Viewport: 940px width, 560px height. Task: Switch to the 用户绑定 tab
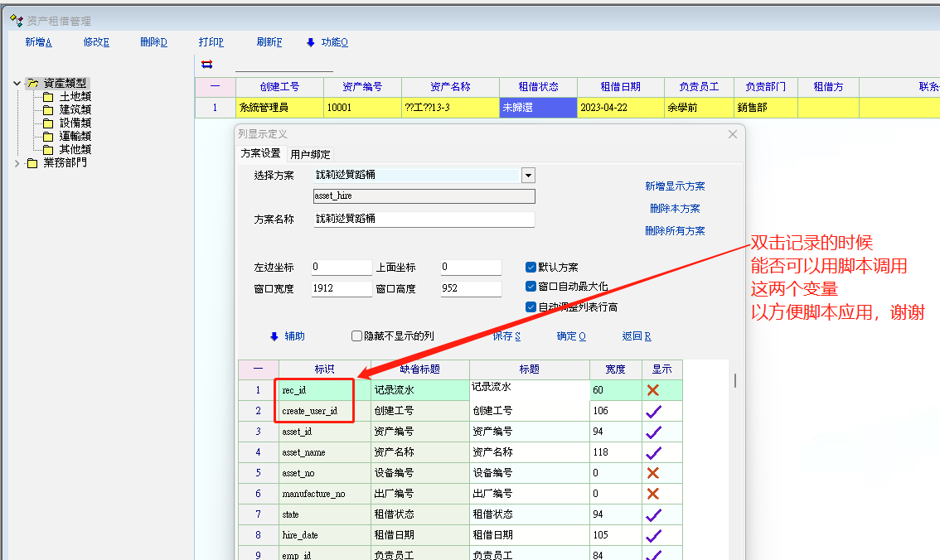310,154
